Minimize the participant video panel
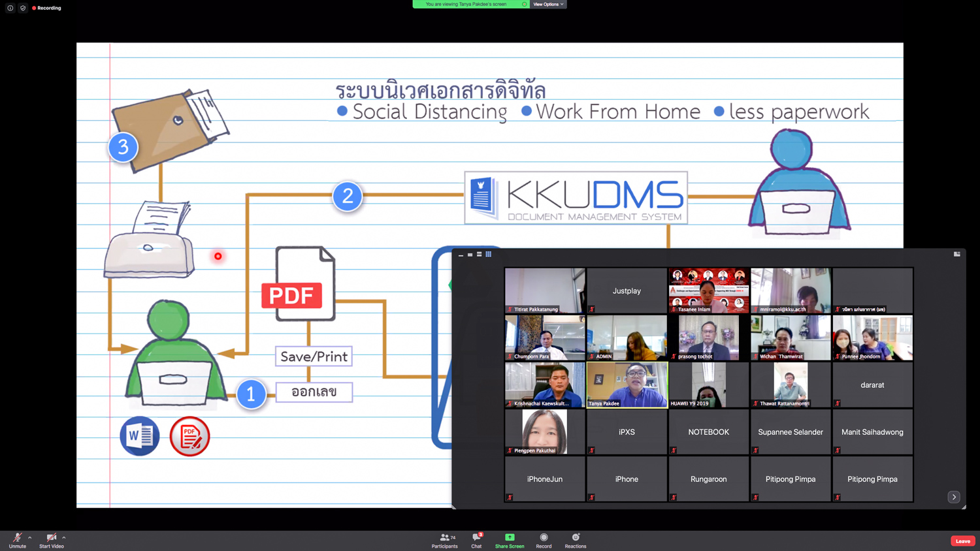Viewport: 980px width, 551px height. [461, 255]
